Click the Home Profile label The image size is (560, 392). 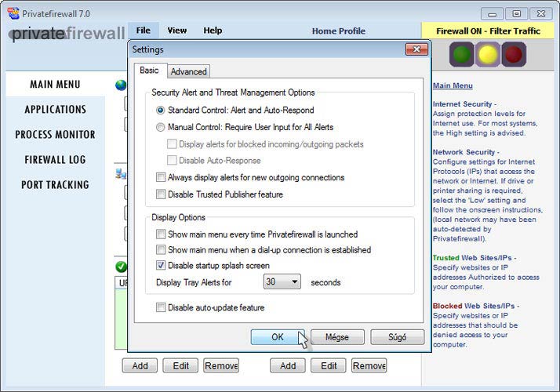point(339,31)
